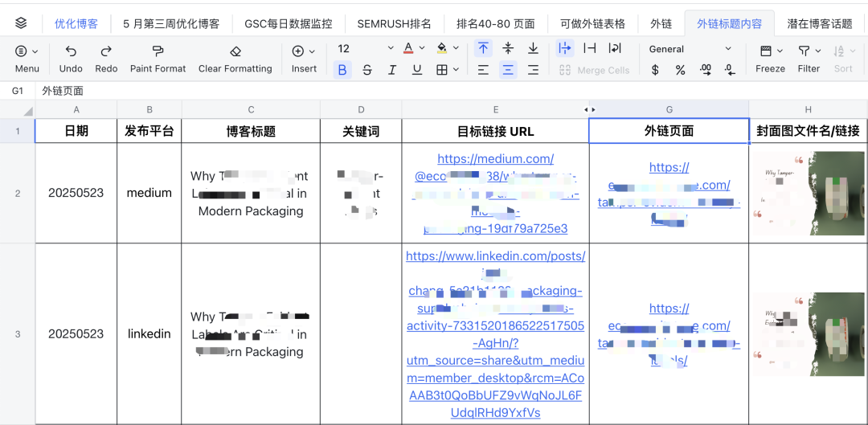
Task: Align cell content to middle vertically
Action: click(x=508, y=49)
